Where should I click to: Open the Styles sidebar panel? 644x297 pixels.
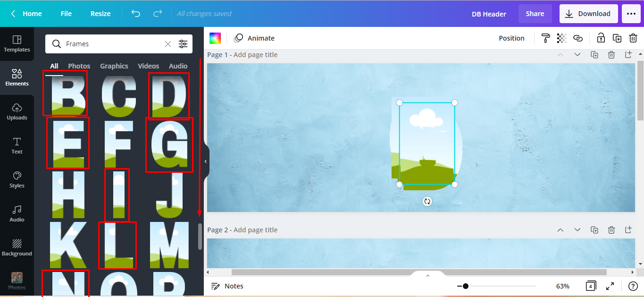coord(17,180)
